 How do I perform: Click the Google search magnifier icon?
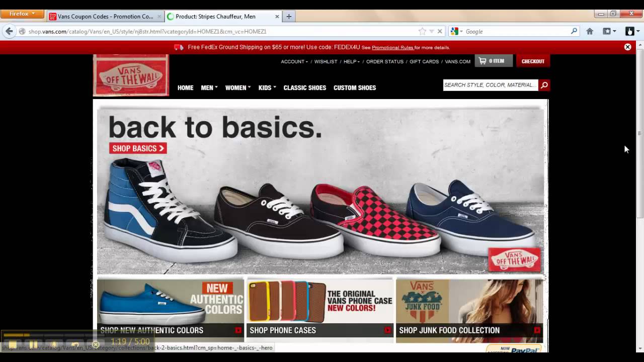click(574, 31)
